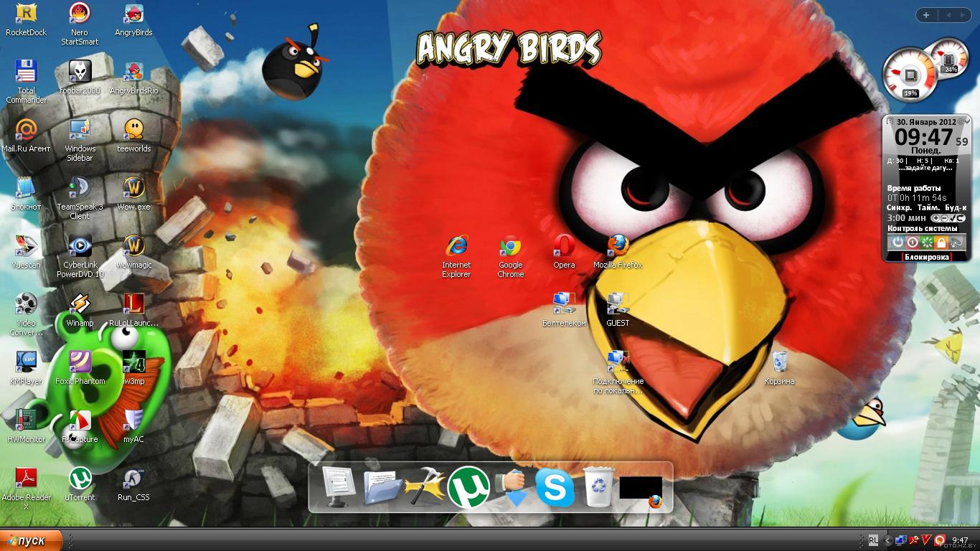Click the download-arrow hand icon in dock
This screenshot has height=551, width=980.
512,488
